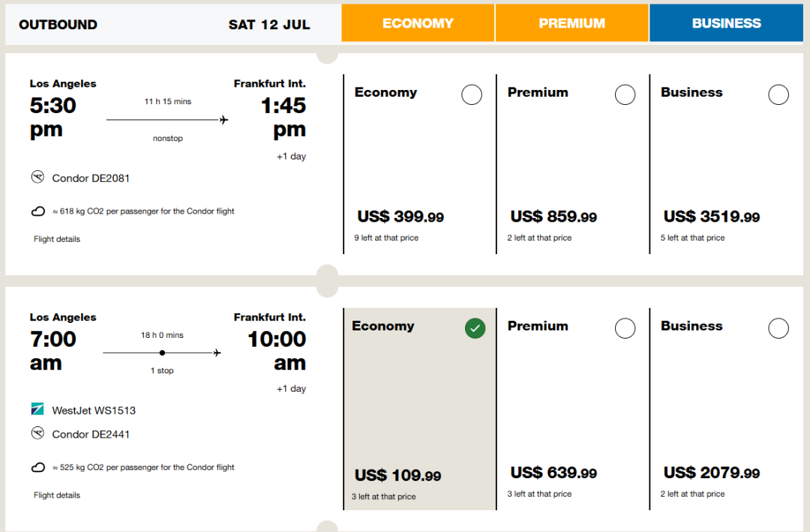810x532 pixels.
Task: Click the Condor logo beside DE2081
Action: coord(37,177)
